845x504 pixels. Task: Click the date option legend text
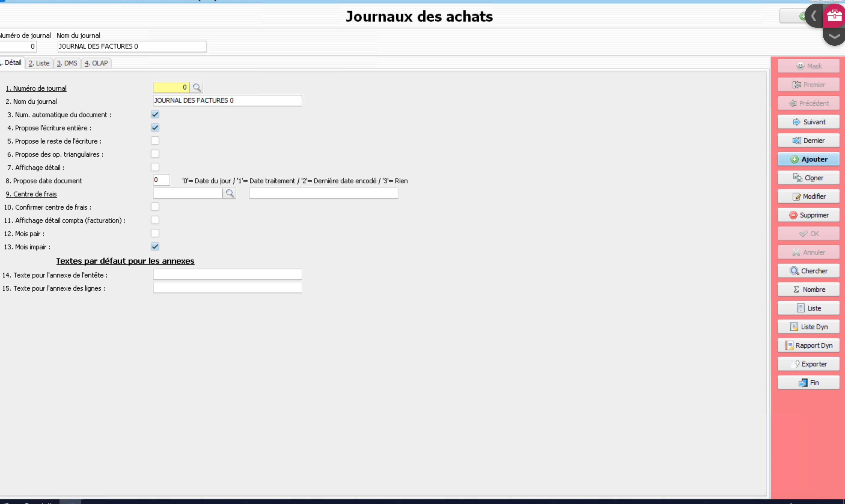[x=295, y=181]
